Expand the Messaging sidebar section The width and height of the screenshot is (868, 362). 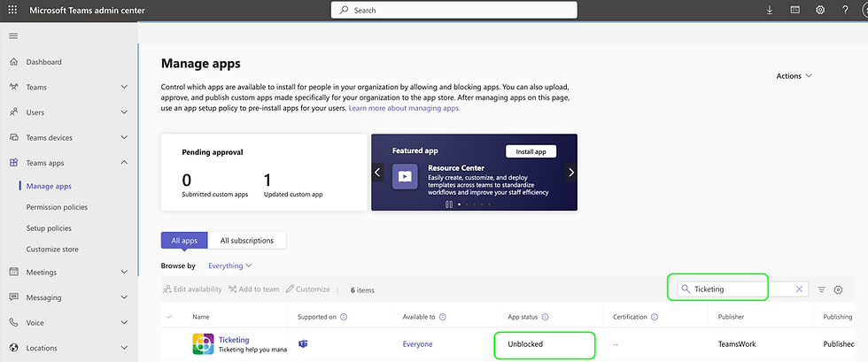124,297
